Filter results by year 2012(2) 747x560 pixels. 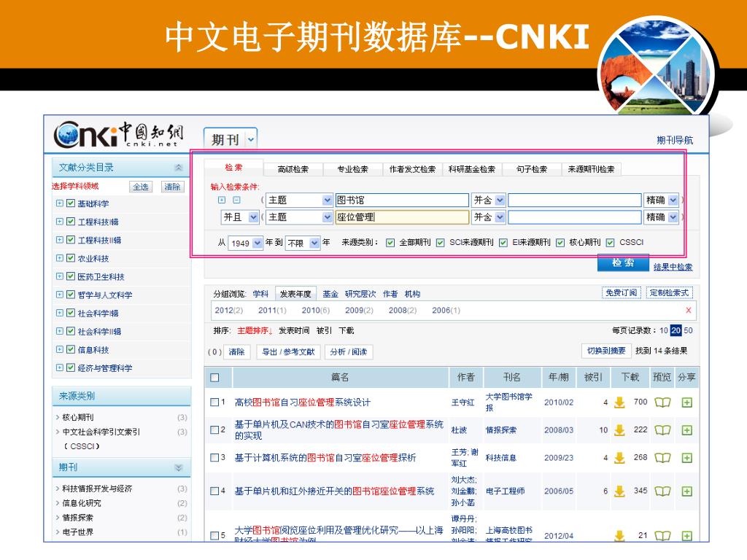(228, 310)
